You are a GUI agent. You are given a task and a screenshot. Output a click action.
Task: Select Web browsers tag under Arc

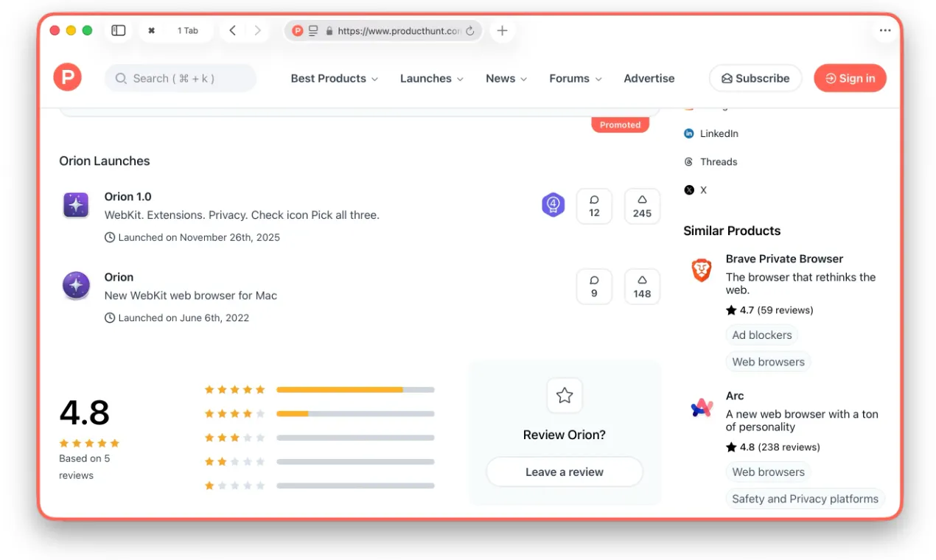tap(768, 472)
